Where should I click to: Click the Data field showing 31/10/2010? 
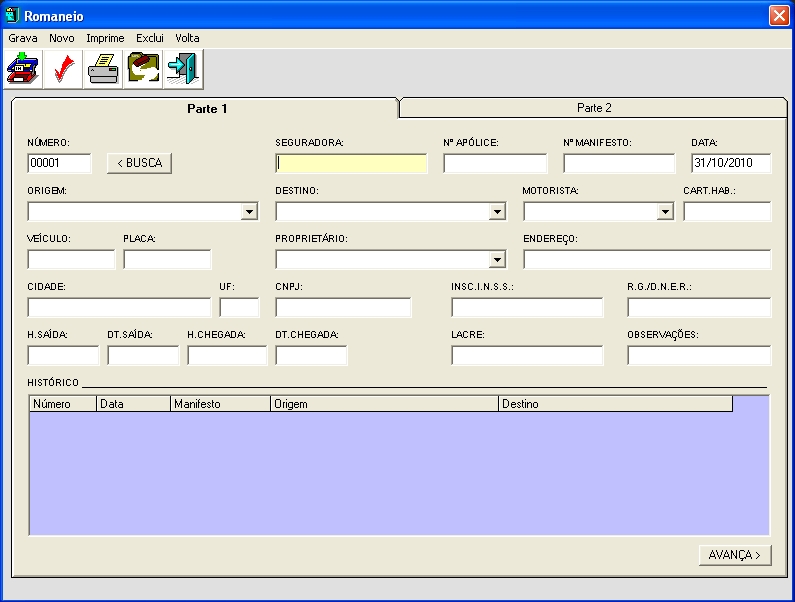click(x=730, y=164)
